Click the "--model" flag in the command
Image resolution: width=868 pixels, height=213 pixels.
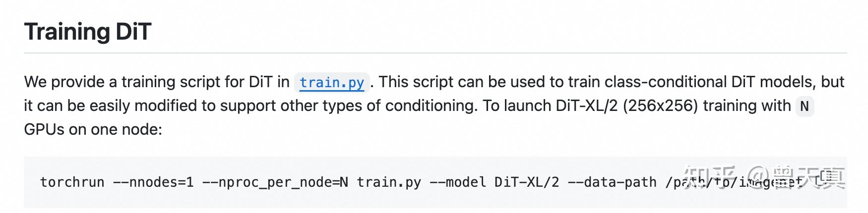[457, 182]
